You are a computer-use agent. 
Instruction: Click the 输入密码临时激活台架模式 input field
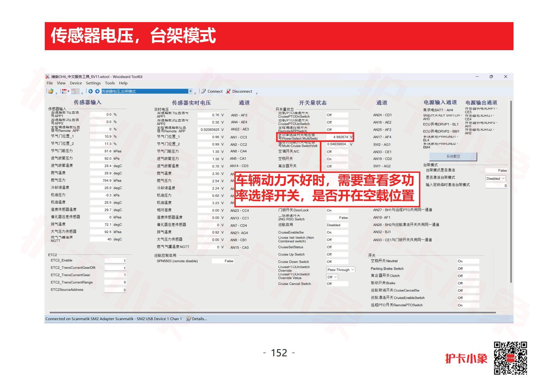click(496, 186)
